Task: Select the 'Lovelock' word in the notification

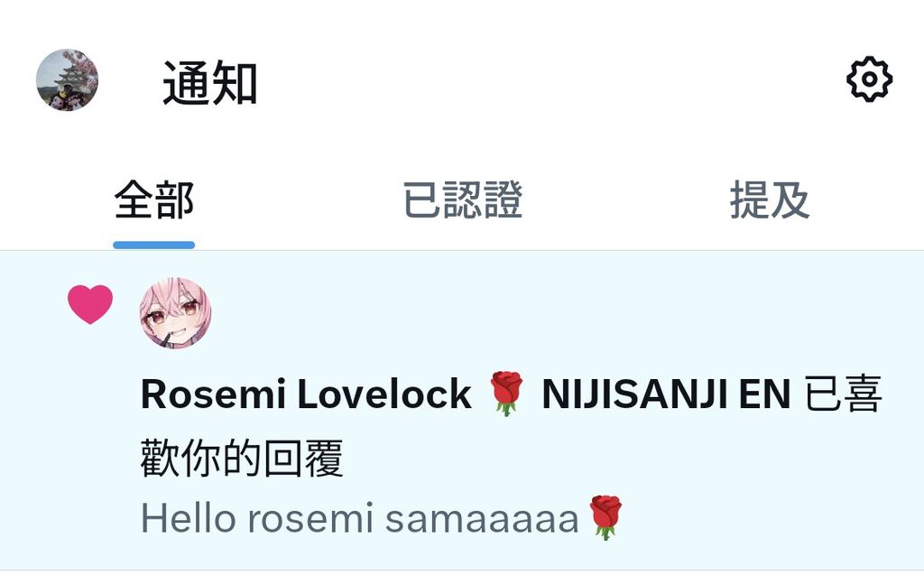Action: [383, 394]
